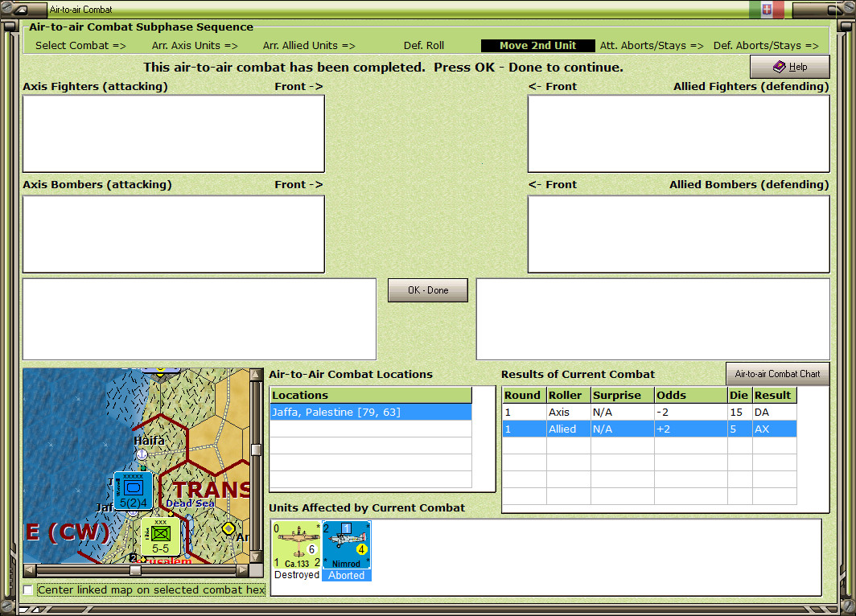856x616 pixels.
Task: Select the Axis round 1 result row
Action: click(649, 412)
